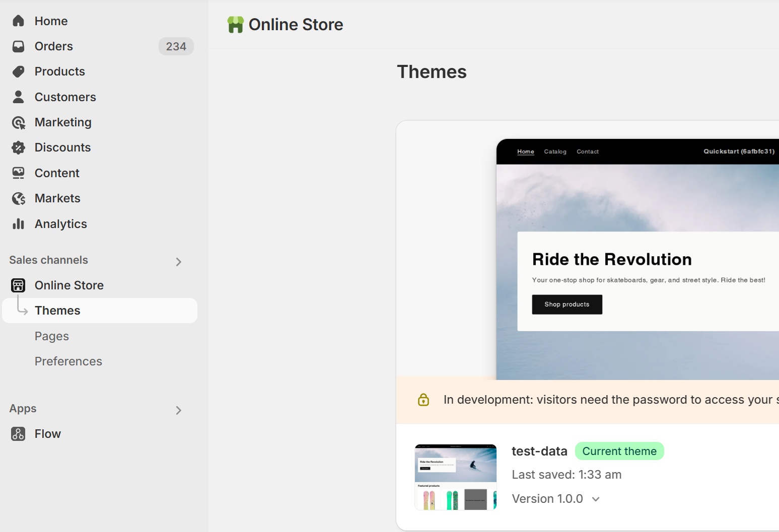Open Orders via the inbox icon

click(x=19, y=46)
